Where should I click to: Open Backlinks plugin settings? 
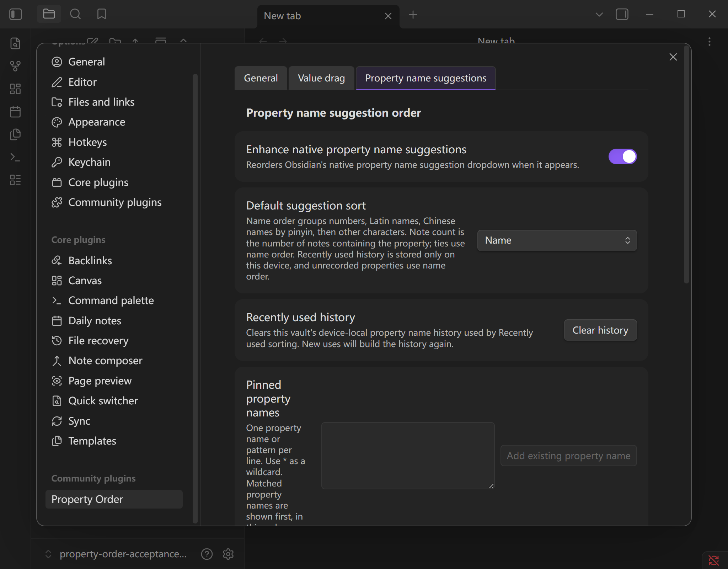[114, 261]
